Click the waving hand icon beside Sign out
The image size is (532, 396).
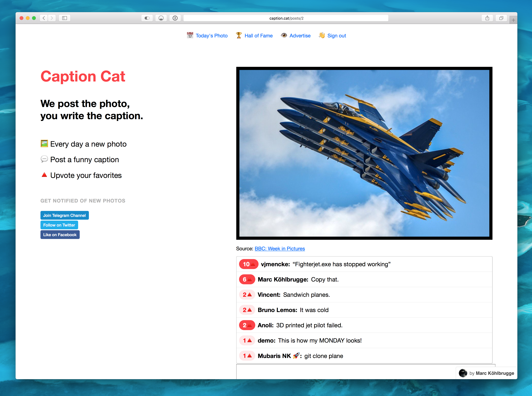pyautogui.click(x=322, y=35)
